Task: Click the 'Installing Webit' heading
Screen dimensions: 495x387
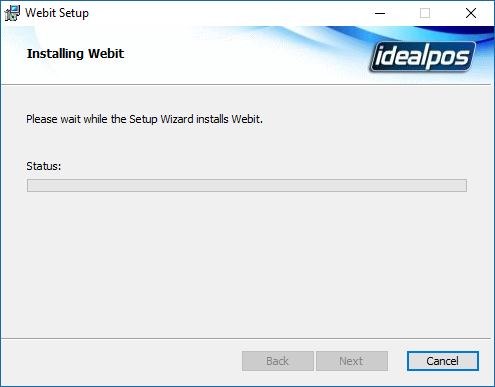Action: point(75,54)
